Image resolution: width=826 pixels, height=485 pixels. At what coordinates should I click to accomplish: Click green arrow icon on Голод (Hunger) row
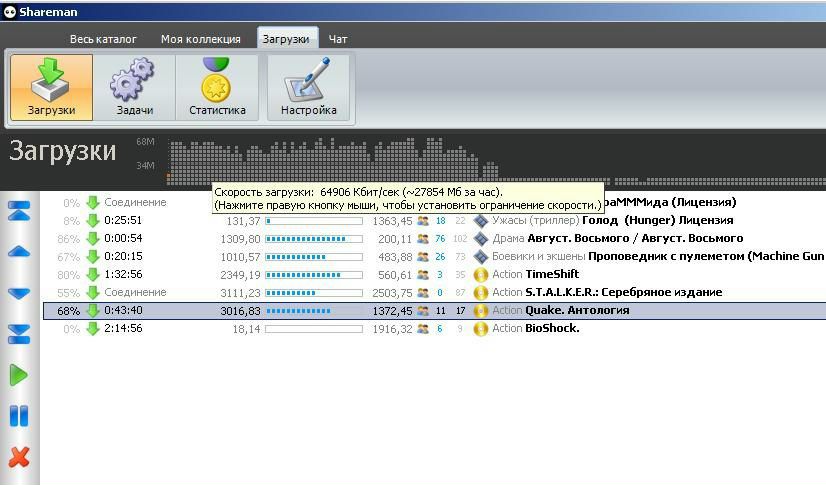(93, 220)
